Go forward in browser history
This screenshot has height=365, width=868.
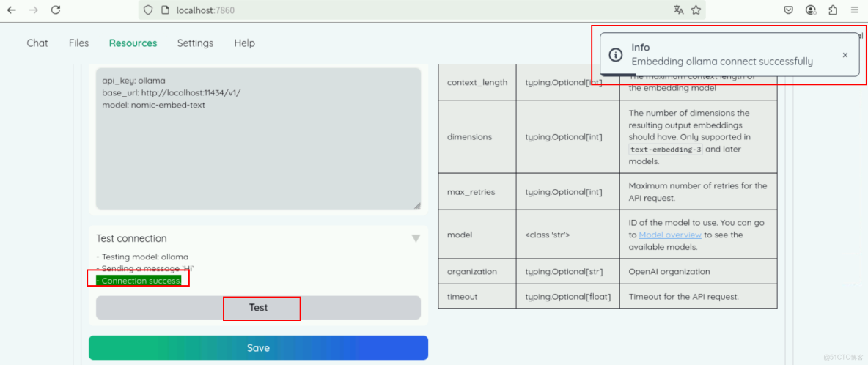33,10
